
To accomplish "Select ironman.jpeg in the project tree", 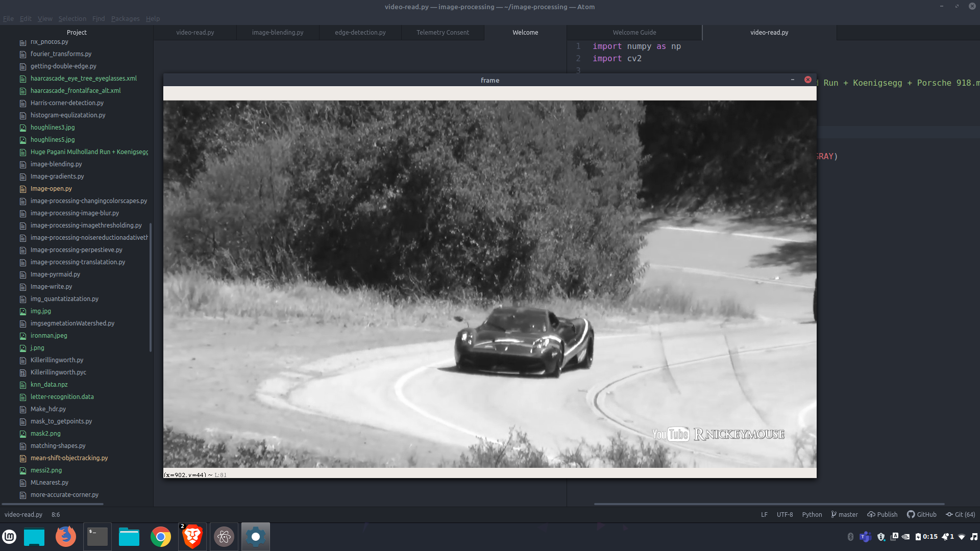I will point(48,335).
